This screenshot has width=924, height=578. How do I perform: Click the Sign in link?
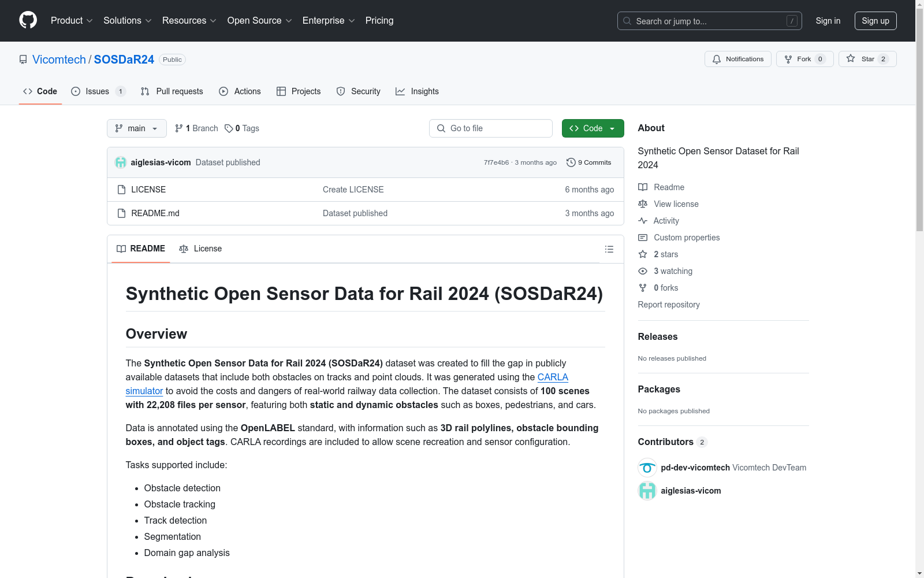pyautogui.click(x=828, y=21)
